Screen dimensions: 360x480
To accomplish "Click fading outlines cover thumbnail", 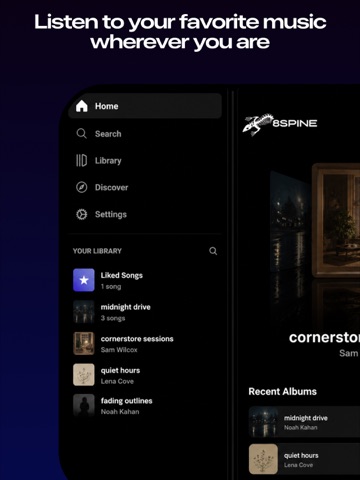I will pyautogui.click(x=84, y=405).
